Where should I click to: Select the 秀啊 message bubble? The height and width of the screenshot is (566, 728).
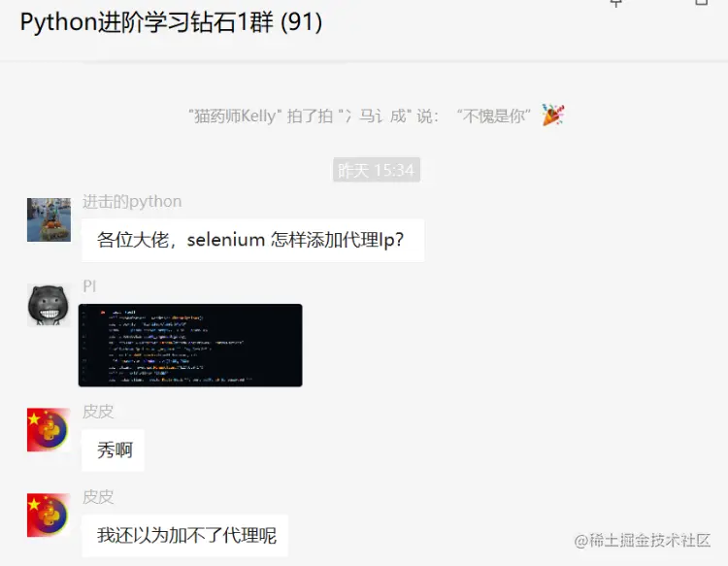[114, 450]
